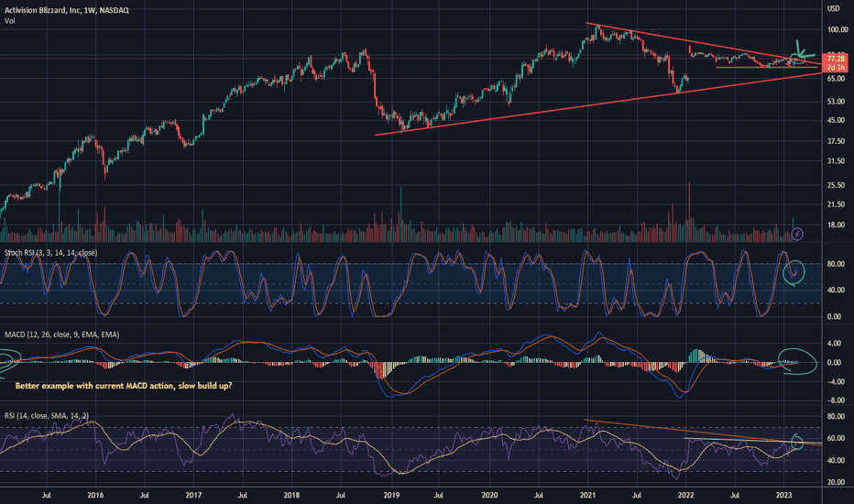Click the 2018 label on time axis
This screenshot has width=854, height=504.
(x=291, y=495)
